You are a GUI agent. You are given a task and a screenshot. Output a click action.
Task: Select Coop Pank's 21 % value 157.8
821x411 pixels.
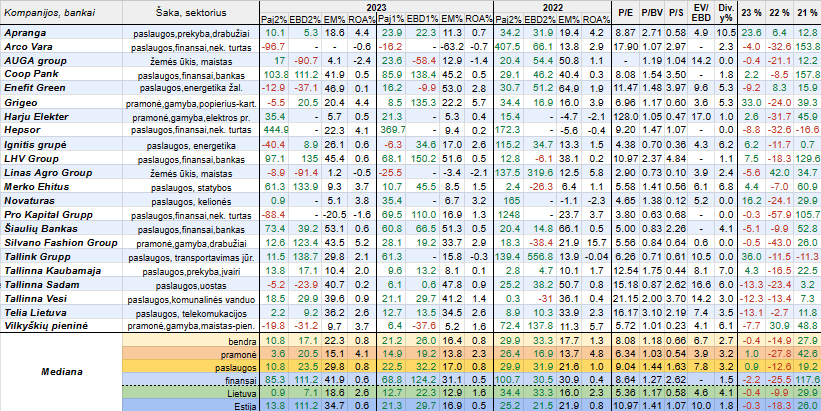pos(807,74)
